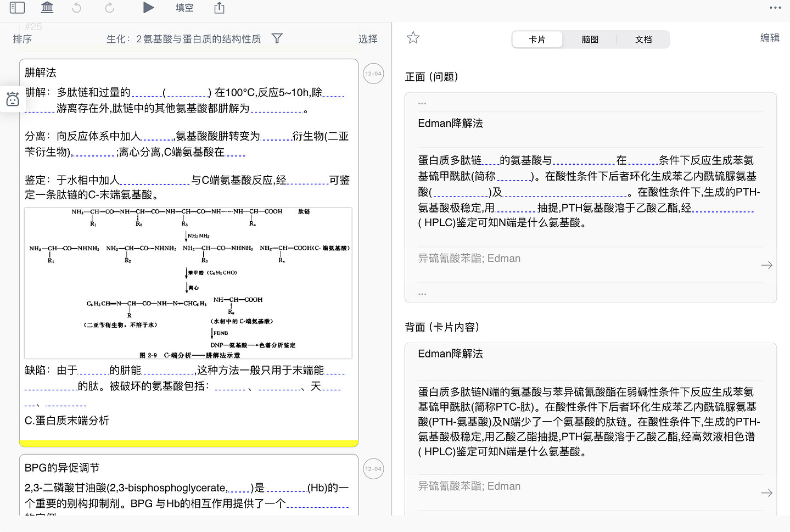Image resolution: width=790 pixels, height=532 pixels.
Task: Open the filter funnel icon
Action: 277,38
